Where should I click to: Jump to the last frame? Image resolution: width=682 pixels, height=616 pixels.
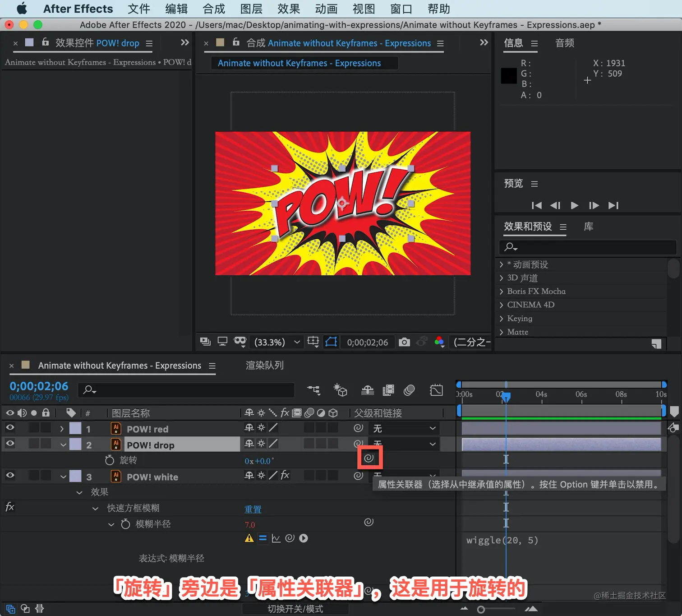click(613, 205)
